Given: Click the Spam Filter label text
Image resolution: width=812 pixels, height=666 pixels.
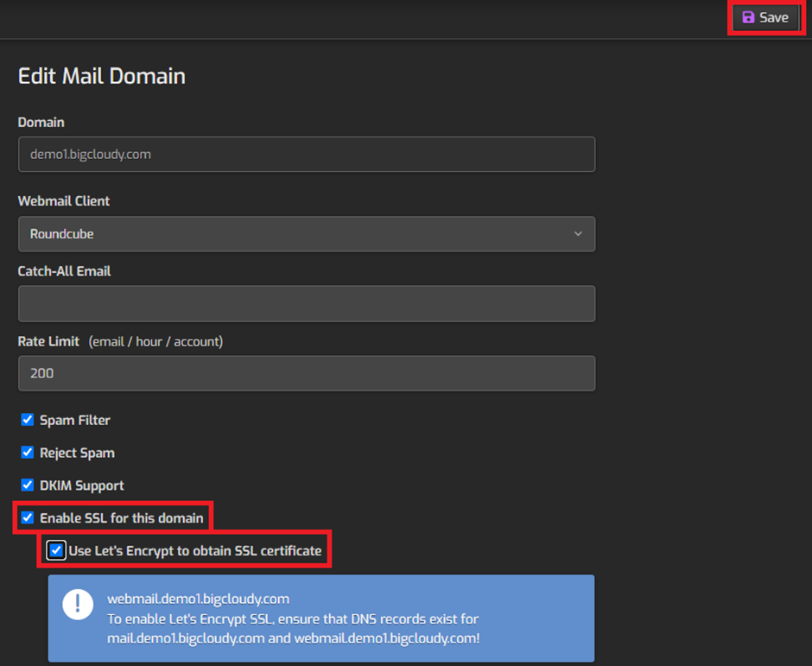Looking at the screenshot, I should pyautogui.click(x=78, y=420).
